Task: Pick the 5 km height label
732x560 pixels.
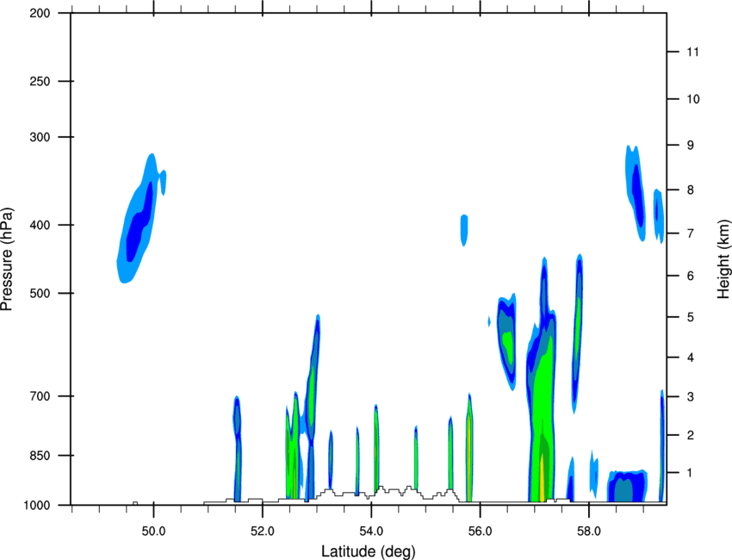Action: [691, 318]
